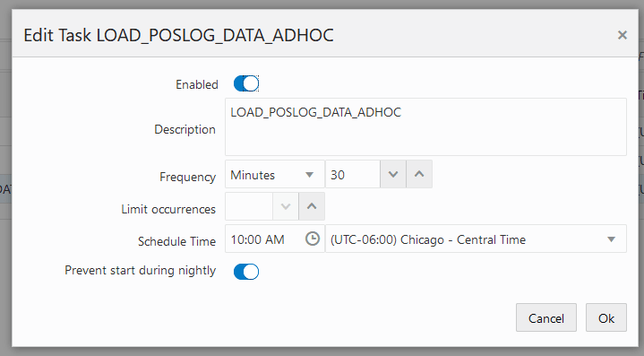Screen dimensions: 644x356
Task: Toggle Prevent start during nightly switch
Action: (x=246, y=272)
